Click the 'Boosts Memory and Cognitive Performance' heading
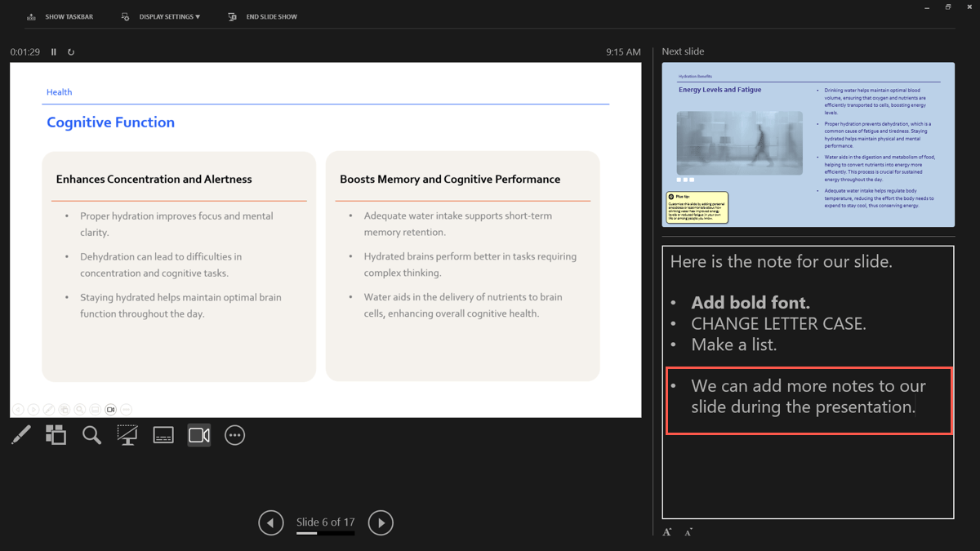This screenshot has height=551, width=980. [x=450, y=180]
